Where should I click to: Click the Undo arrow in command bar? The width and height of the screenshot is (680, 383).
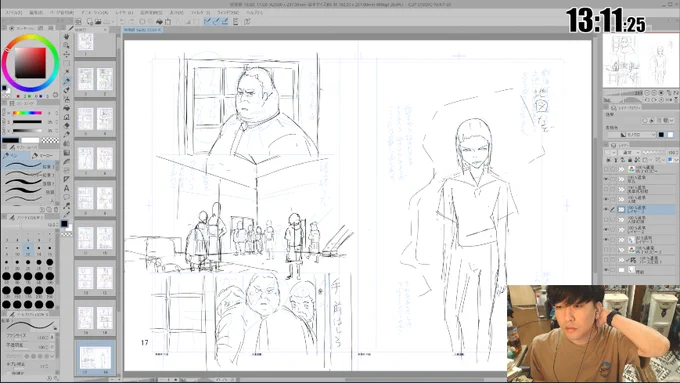[123, 21]
